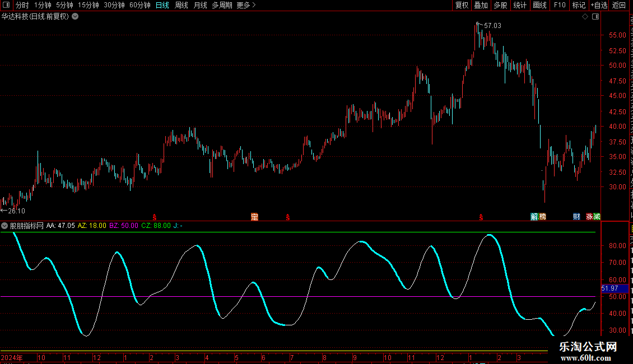Viewport: 633px width, 364px height.
Task: Open the 复权 adjustment options
Action: (462, 5)
